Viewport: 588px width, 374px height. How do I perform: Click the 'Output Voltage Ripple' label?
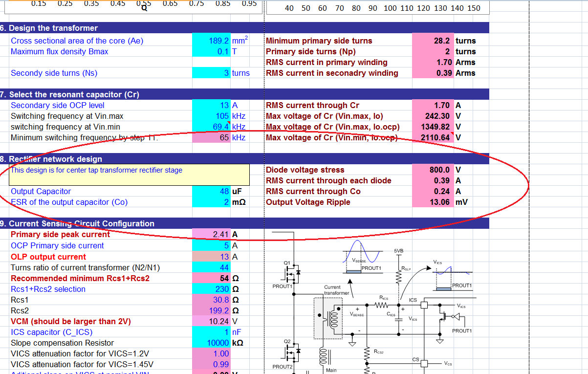308,202
